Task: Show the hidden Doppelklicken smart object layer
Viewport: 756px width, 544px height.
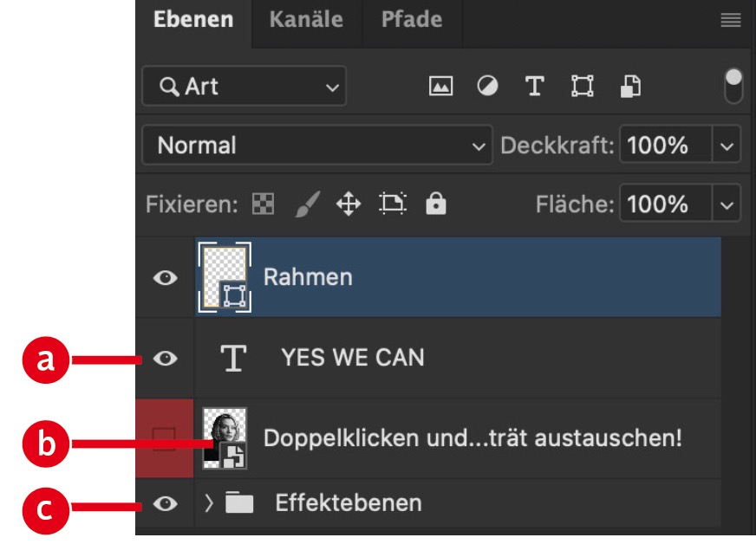Action: (165, 438)
